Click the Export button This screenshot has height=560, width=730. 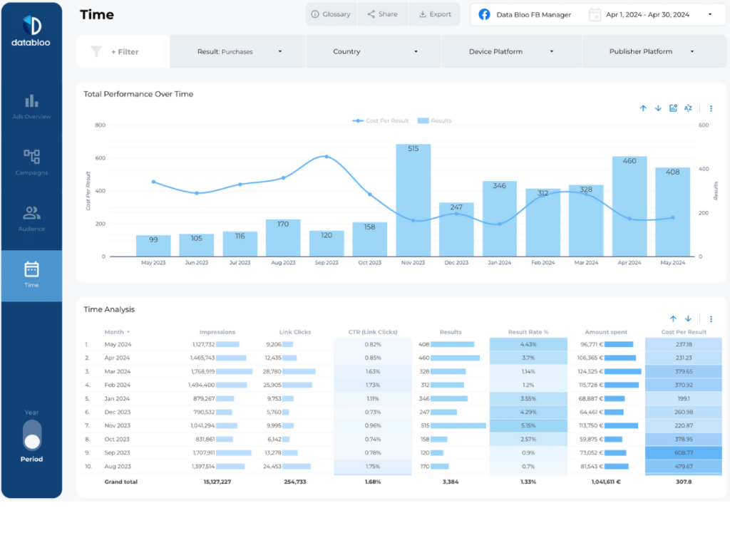coord(435,14)
